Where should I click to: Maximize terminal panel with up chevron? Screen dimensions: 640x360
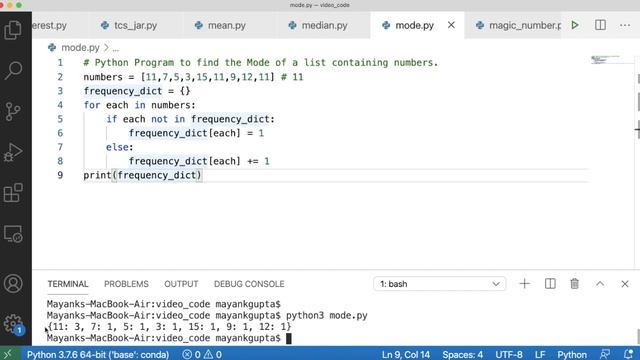pos(600,284)
